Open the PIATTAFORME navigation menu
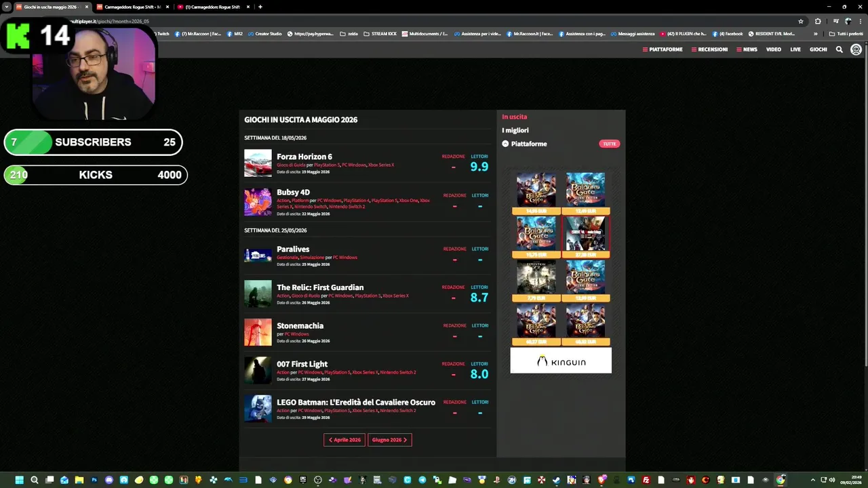868x488 pixels. coord(663,49)
